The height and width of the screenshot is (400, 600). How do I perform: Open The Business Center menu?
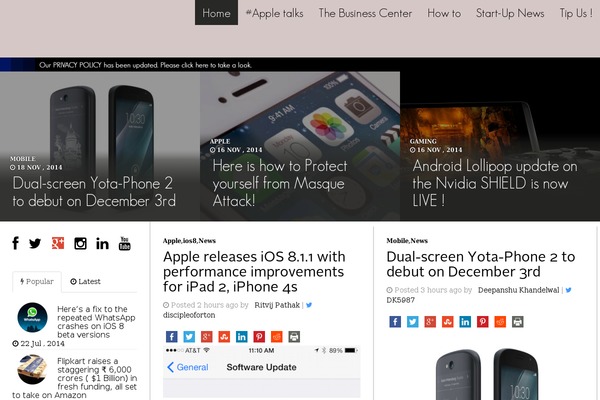365,13
